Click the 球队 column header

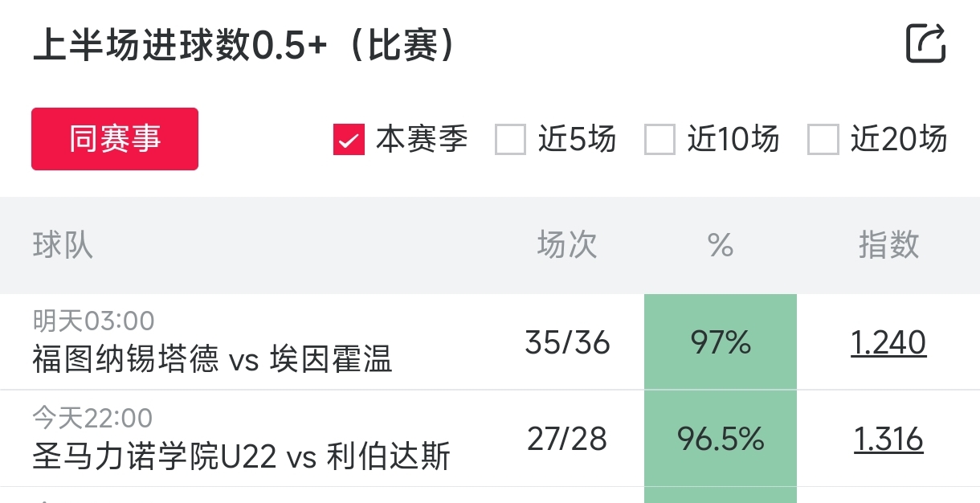click(63, 245)
